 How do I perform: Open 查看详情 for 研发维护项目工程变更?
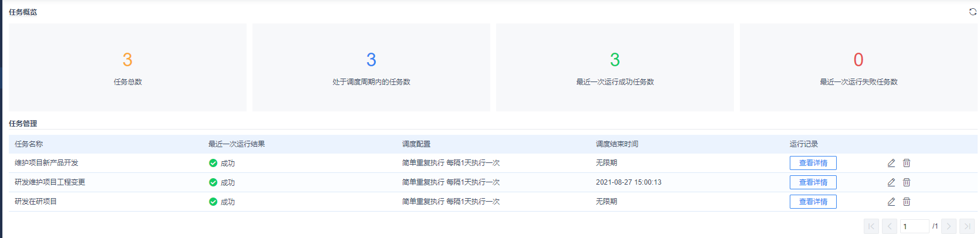coord(813,182)
